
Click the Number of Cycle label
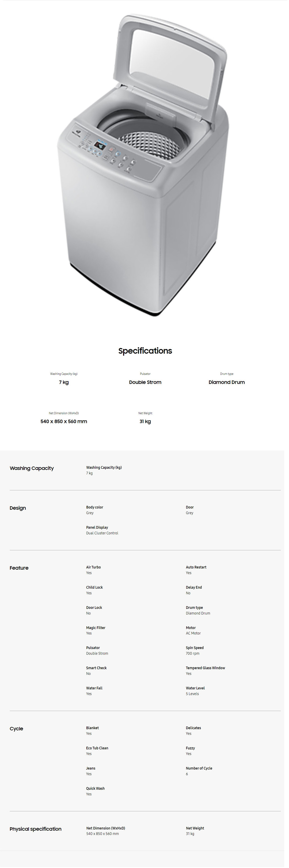coord(199,768)
